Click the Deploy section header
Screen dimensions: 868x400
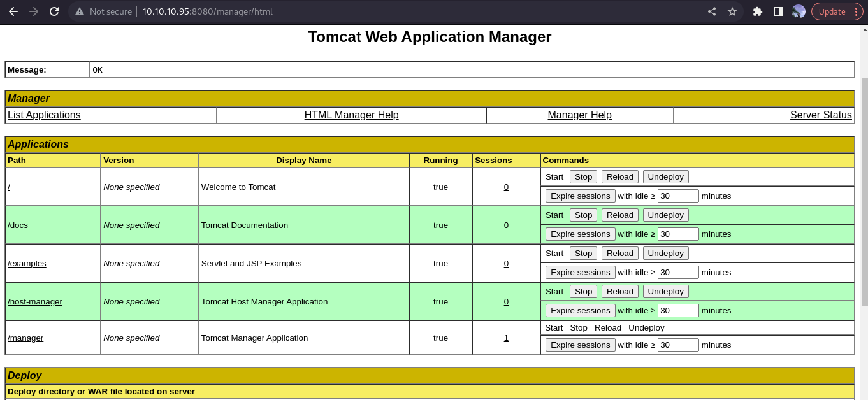pyautogui.click(x=430, y=376)
